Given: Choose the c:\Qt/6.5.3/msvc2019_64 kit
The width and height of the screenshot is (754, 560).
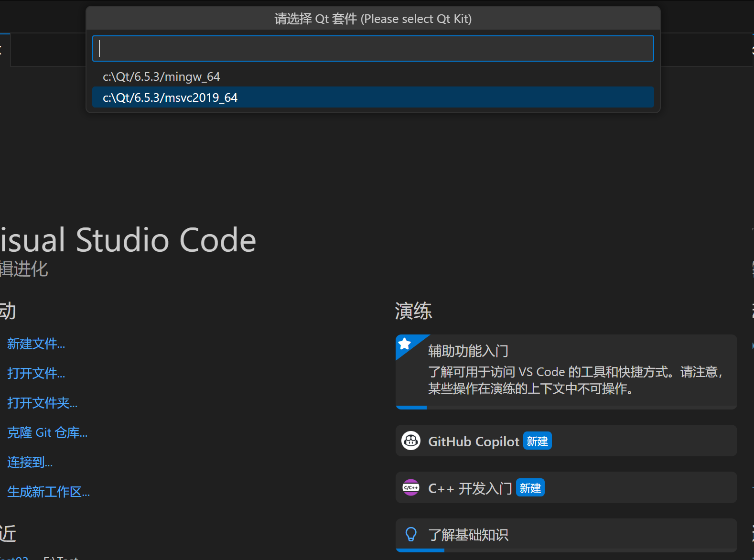Looking at the screenshot, I should 373,97.
